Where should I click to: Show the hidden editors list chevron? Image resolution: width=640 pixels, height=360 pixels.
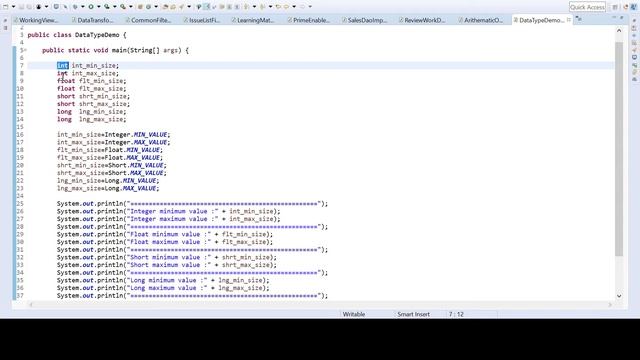(x=578, y=19)
